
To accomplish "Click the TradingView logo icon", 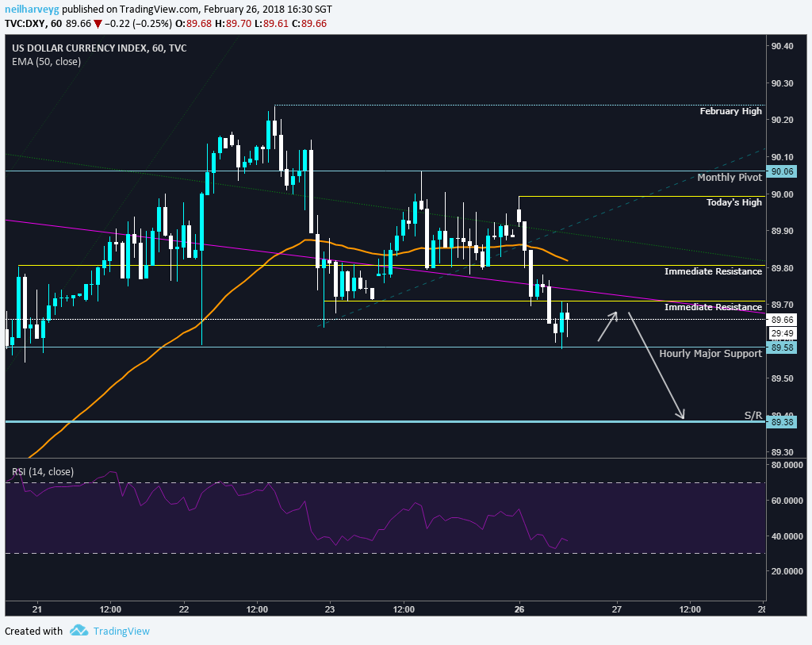I will click(79, 631).
